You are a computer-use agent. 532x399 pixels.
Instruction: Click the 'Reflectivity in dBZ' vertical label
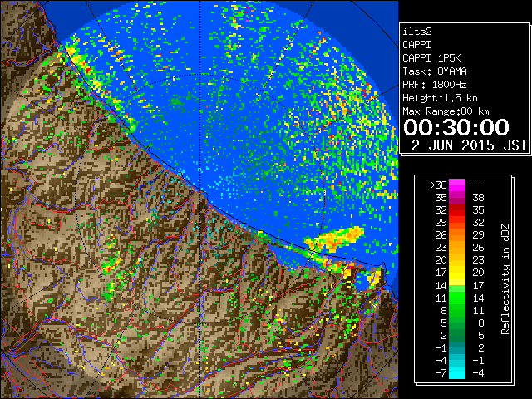(x=505, y=279)
